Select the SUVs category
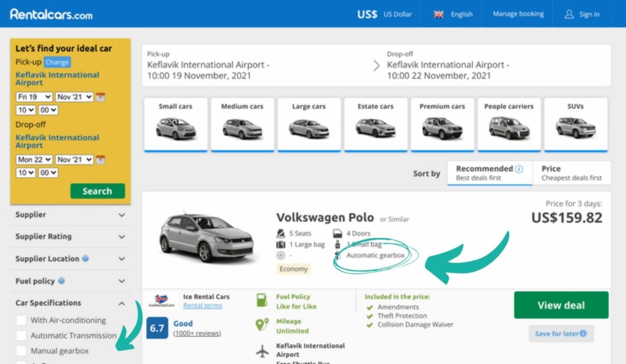Screen dimensions: 626x364 click(576, 125)
